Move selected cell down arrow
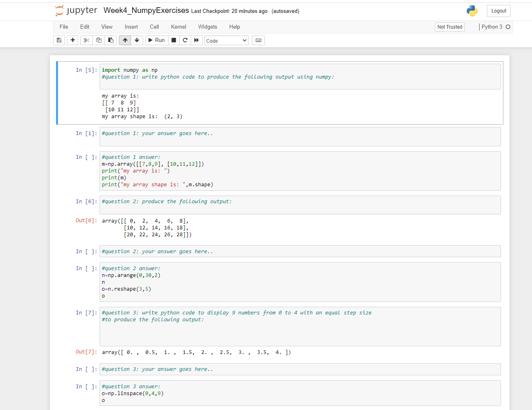Screen dimensions: 532x410 click(137, 40)
